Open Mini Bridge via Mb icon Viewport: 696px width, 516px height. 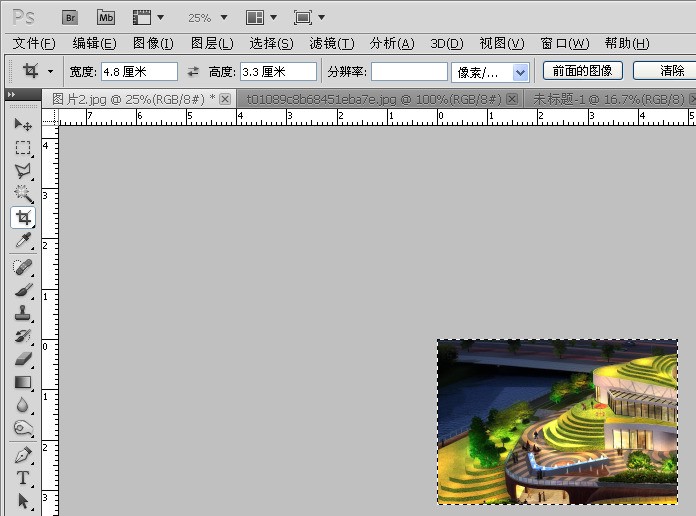point(106,18)
